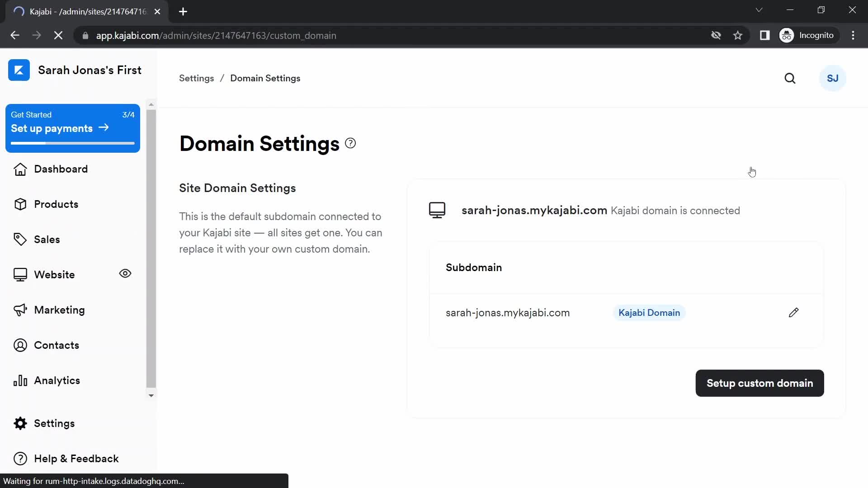The height and width of the screenshot is (488, 868).
Task: Click the Setup custom domain button
Action: pos(760,383)
